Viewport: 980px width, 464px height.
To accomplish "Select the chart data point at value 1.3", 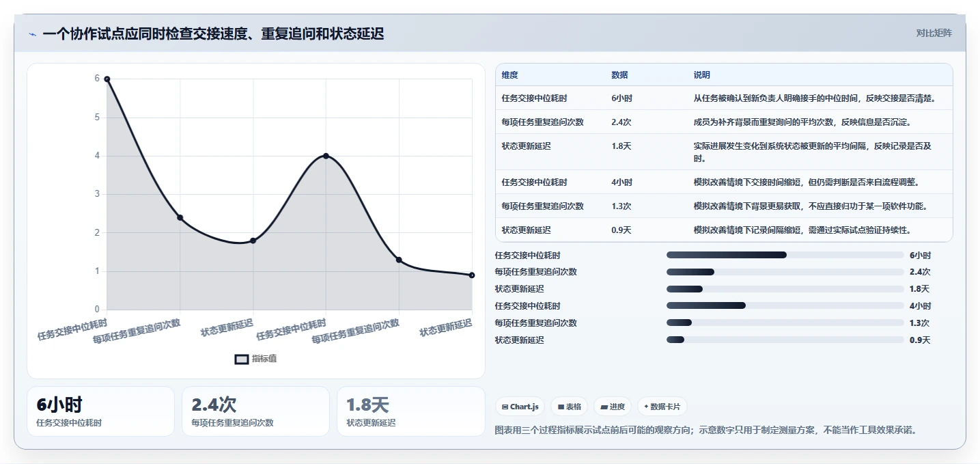I will coord(399,260).
